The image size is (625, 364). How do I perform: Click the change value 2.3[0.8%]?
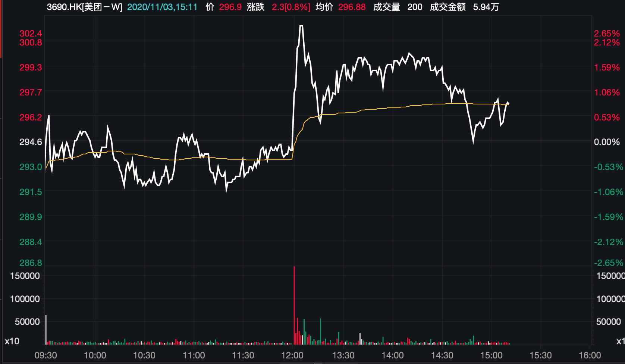[x=291, y=7]
